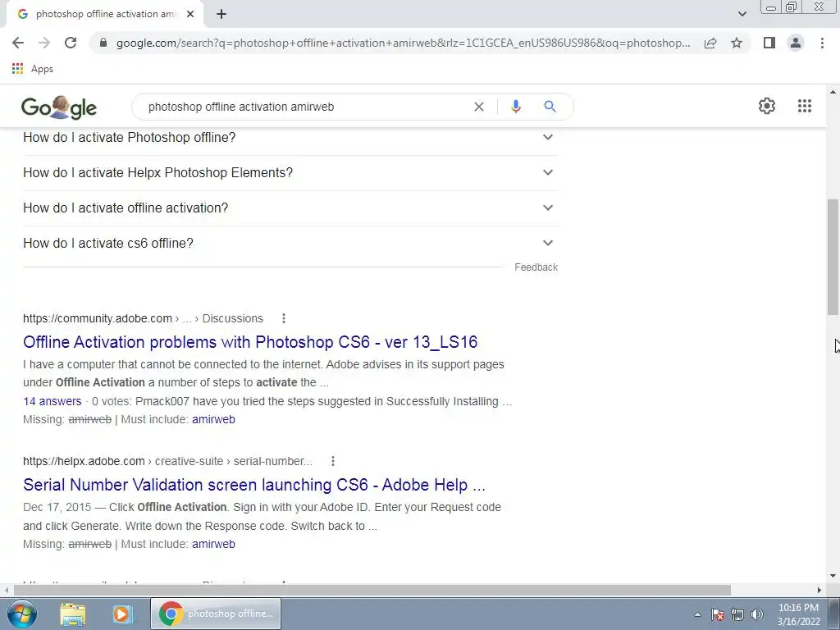Click the vertical scrollbar thumb
Viewport: 840px width, 630px height.
(x=833, y=257)
